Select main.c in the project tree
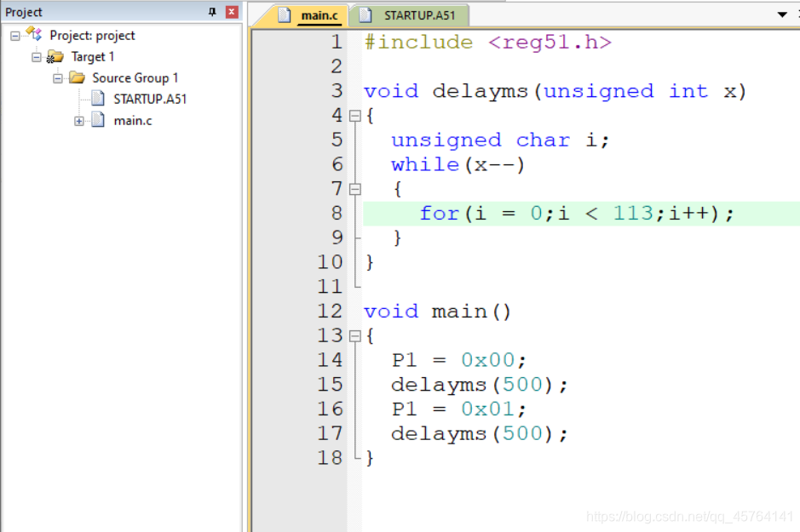This screenshot has width=800, height=532. [x=133, y=121]
